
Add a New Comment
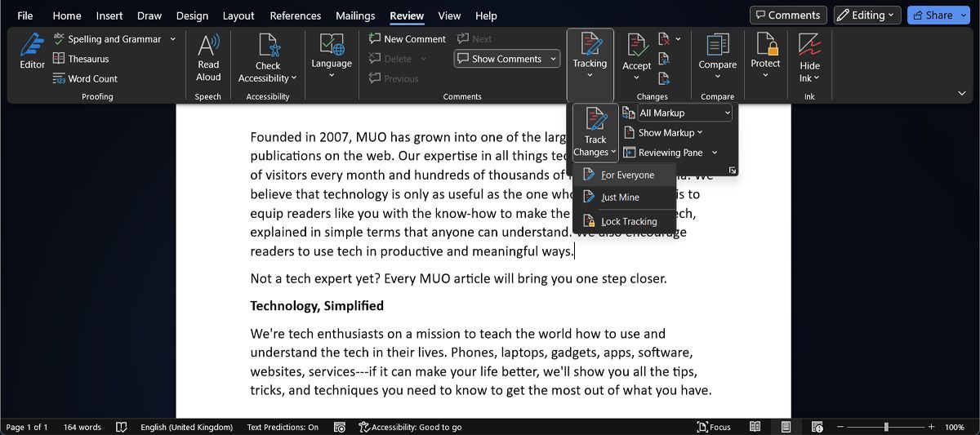[407, 39]
